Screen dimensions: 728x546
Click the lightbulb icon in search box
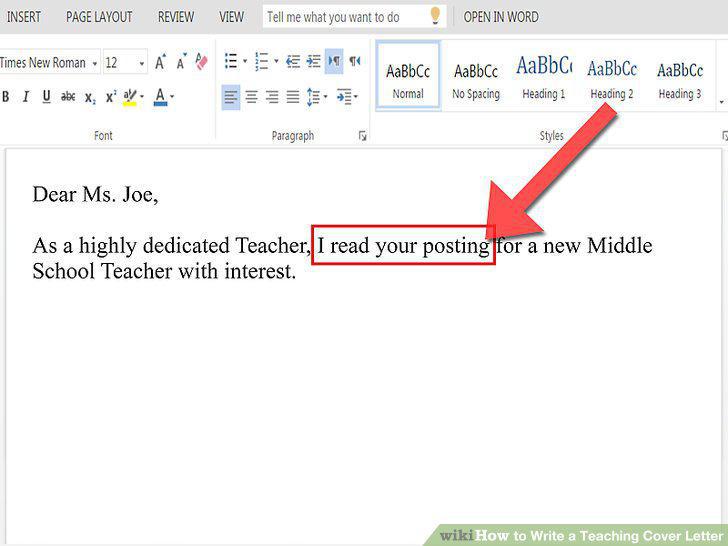[435, 16]
